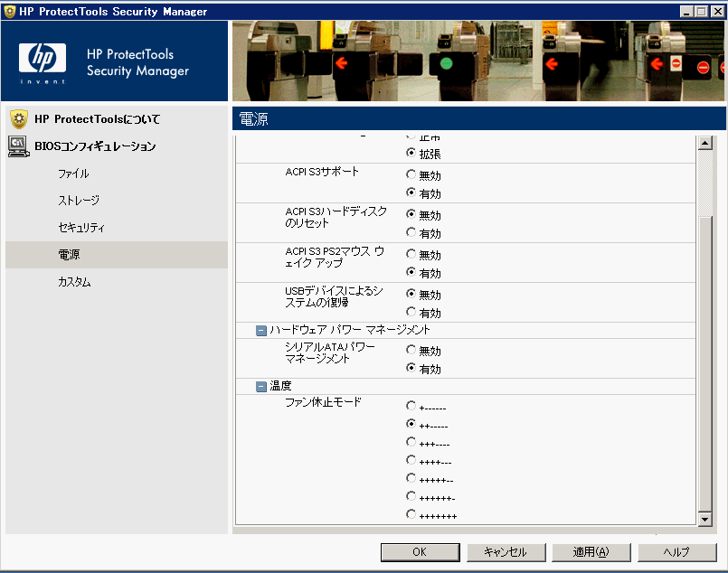The image size is (728, 573).
Task: Collapse the 温度 group
Action: point(261,387)
